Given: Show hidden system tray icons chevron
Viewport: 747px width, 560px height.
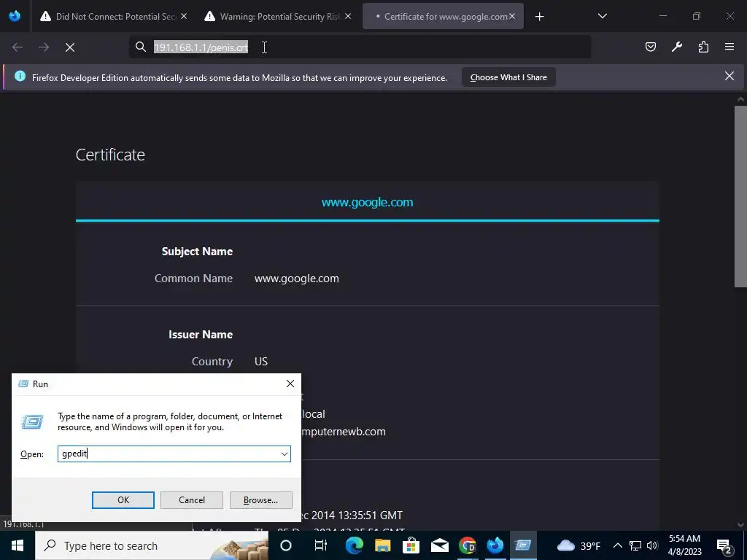Looking at the screenshot, I should tap(617, 545).
